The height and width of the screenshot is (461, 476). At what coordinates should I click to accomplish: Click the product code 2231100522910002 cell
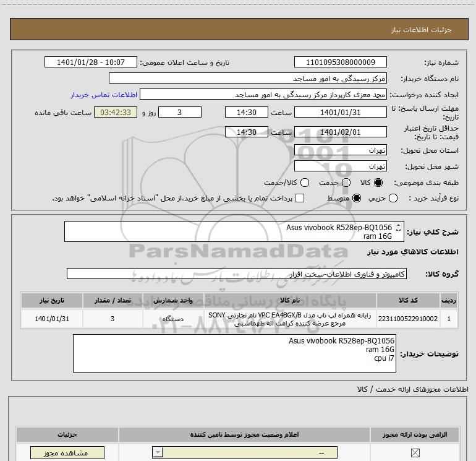pyautogui.click(x=408, y=319)
